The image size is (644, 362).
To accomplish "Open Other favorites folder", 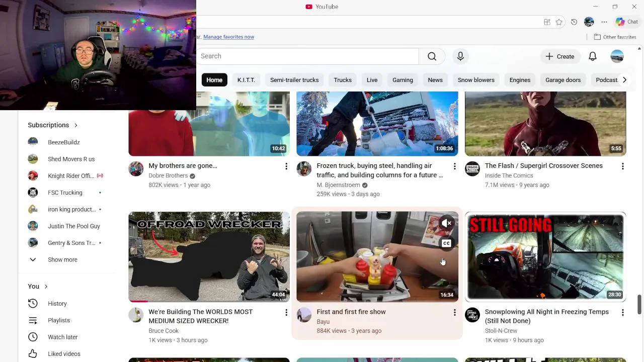I will point(615,37).
